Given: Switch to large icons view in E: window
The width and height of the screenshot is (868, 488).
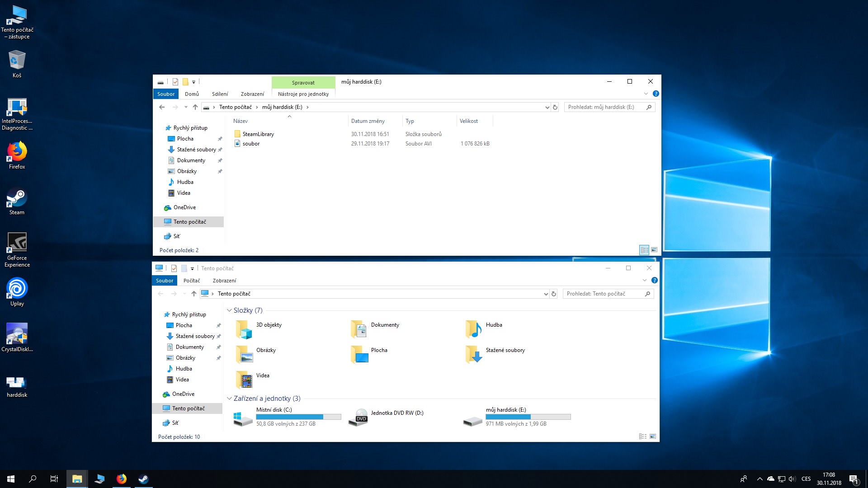Looking at the screenshot, I should click(x=654, y=250).
